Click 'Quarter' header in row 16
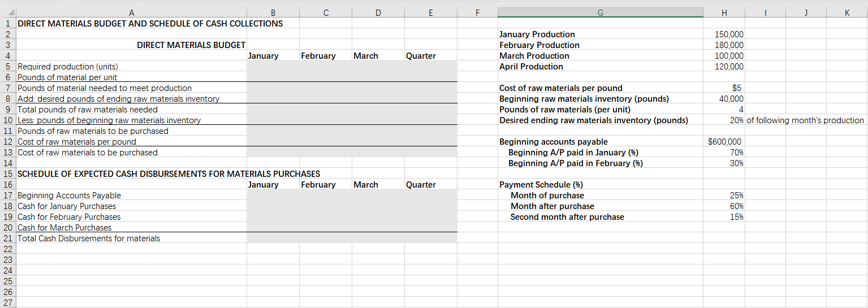 click(421, 185)
